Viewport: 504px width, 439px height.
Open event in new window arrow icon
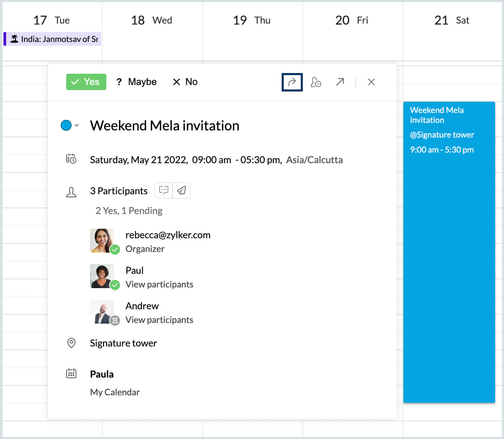[340, 82]
